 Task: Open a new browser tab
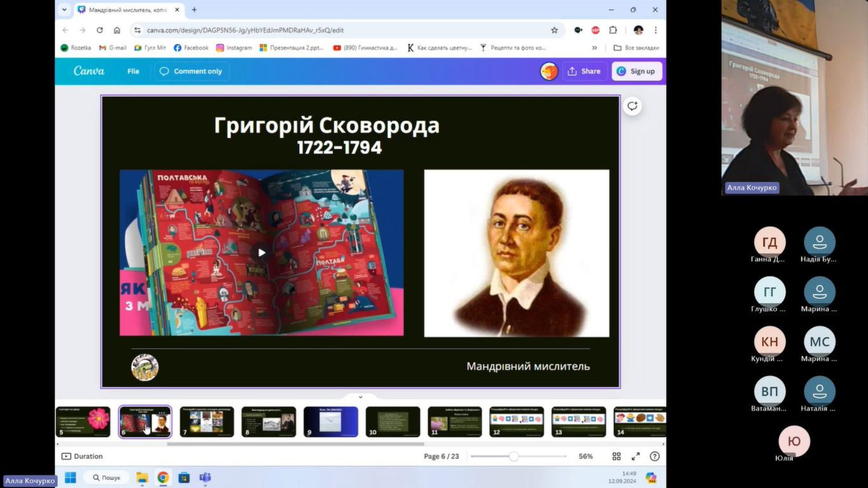click(x=194, y=9)
